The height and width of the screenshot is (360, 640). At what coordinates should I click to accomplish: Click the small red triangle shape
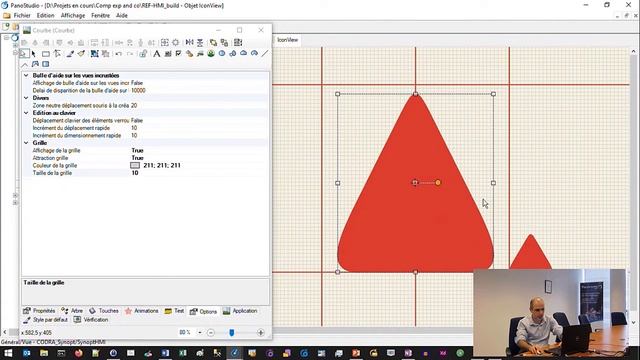click(531, 253)
